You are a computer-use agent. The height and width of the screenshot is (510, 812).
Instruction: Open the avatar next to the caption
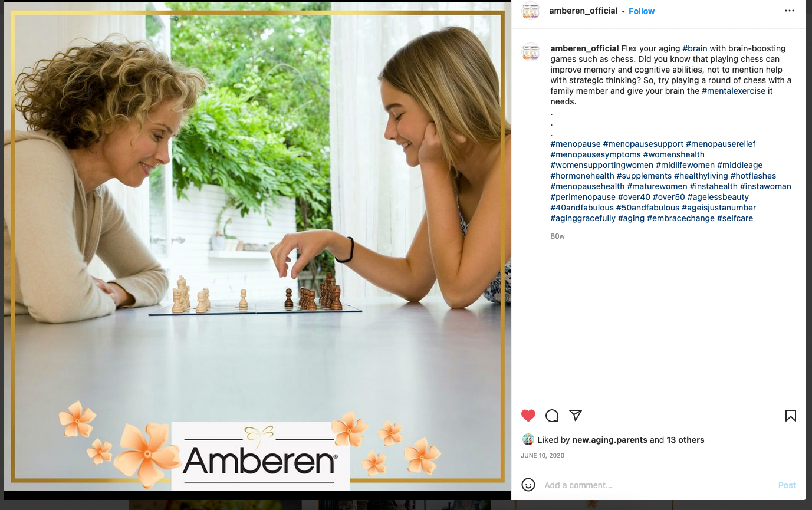[x=531, y=52]
